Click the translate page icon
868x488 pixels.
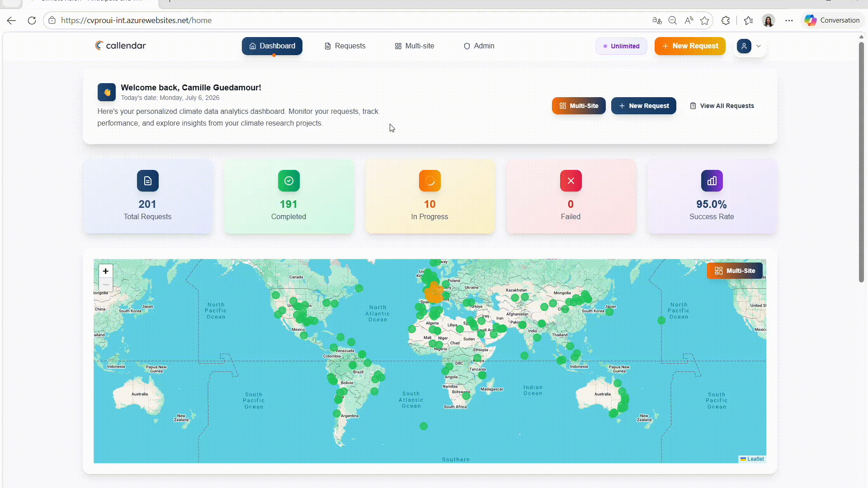[x=657, y=20]
